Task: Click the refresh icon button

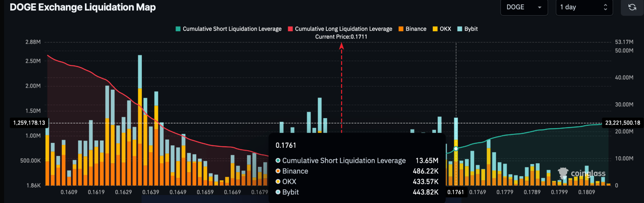Action: click(x=632, y=7)
